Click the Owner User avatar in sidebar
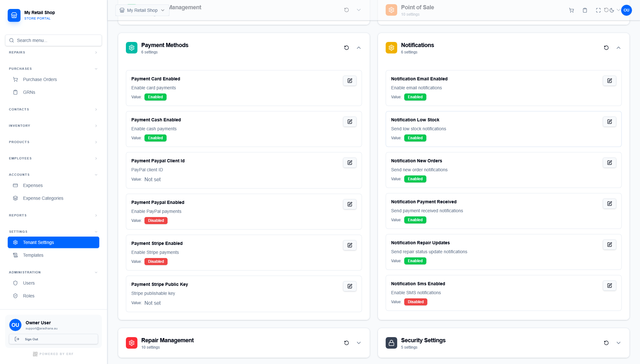This screenshot has height=364, width=640. [15, 325]
